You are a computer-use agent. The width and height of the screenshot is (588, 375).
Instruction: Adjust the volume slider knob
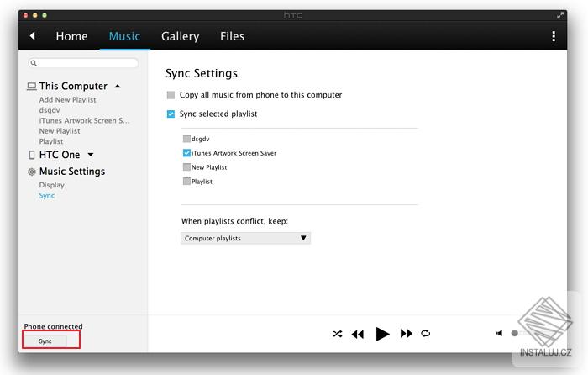[x=514, y=333]
